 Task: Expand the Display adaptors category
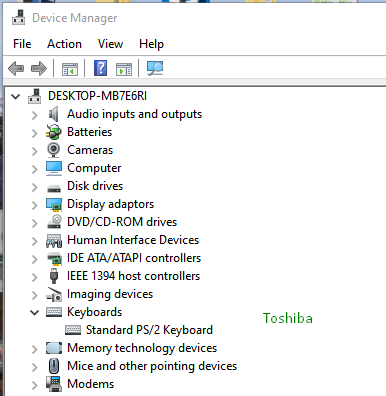pos(35,205)
